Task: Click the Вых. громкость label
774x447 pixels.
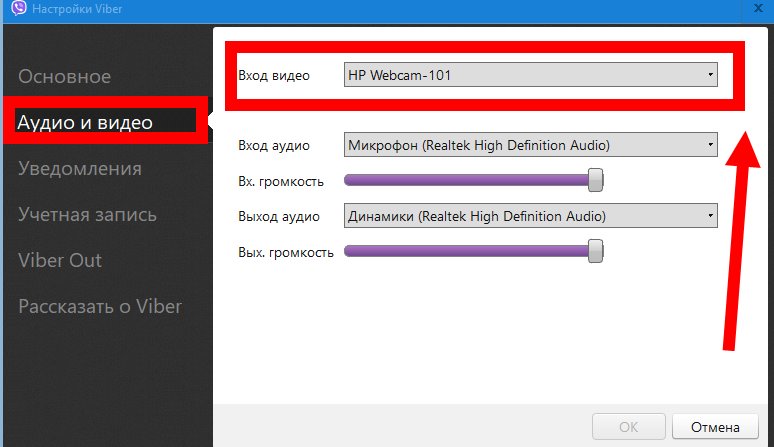Action: pos(286,253)
